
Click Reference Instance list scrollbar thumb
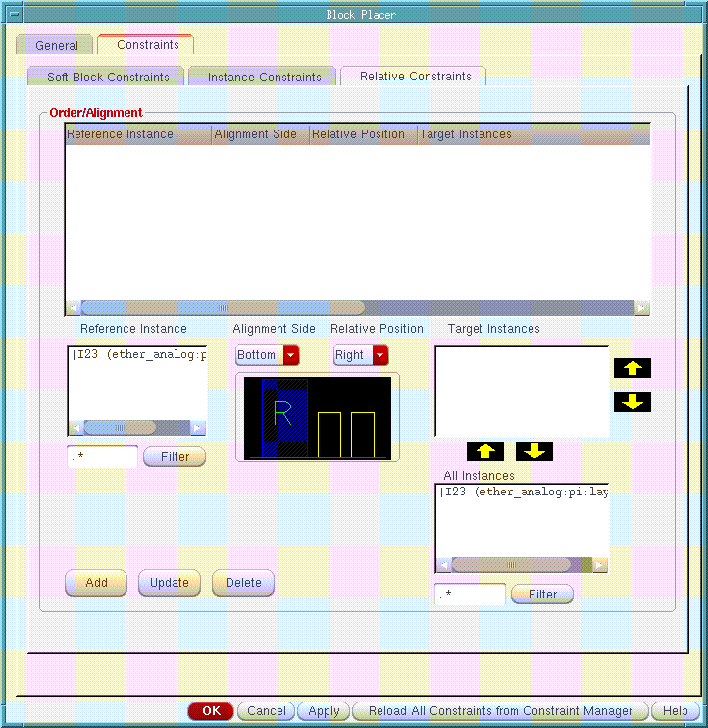(120, 428)
